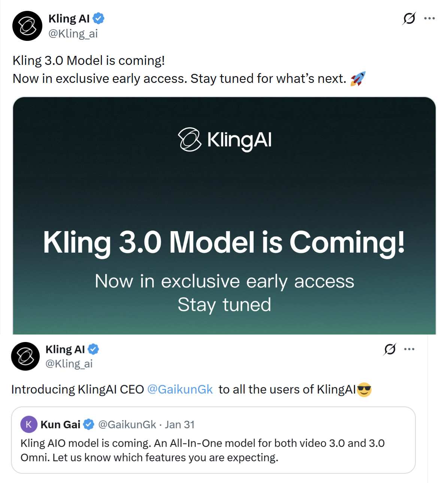The image size is (448, 483).
Task: Open Grok on the CEO introduction tweet
Action: (390, 349)
